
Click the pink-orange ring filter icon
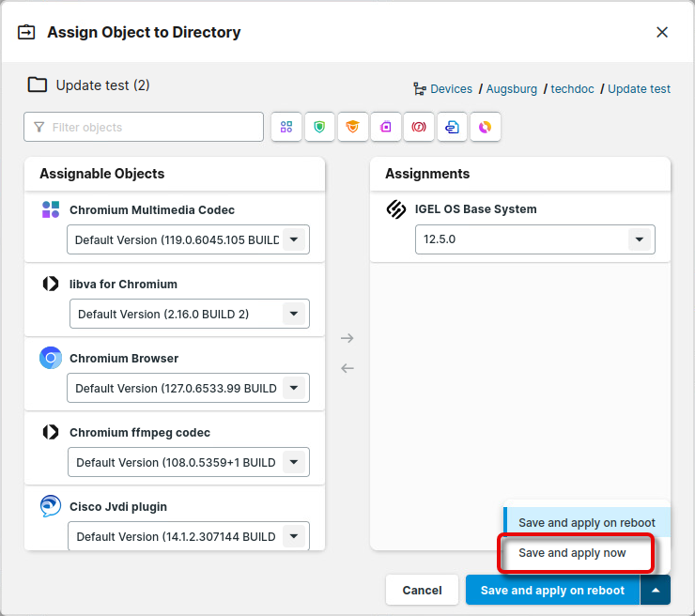pos(485,127)
